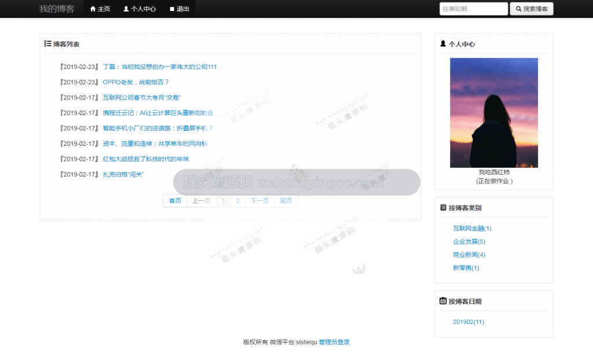Open post 智能手机小厂们的逆袭路：折叠屏手机？

[x=158, y=128]
